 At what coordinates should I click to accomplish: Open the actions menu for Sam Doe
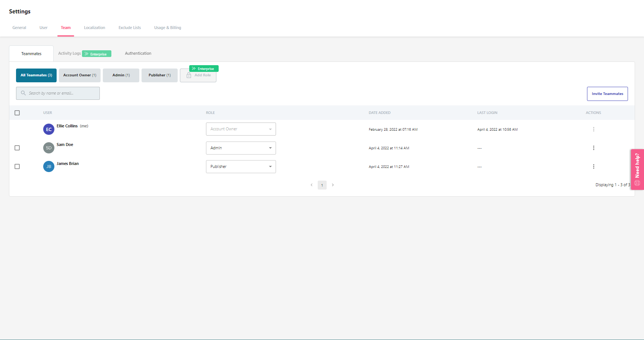593,148
